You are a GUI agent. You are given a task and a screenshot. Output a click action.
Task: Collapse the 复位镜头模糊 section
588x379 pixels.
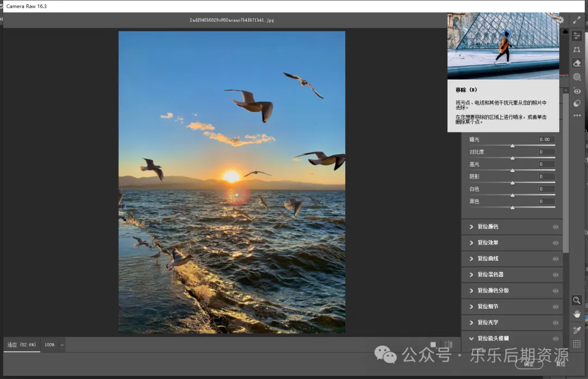coord(471,338)
